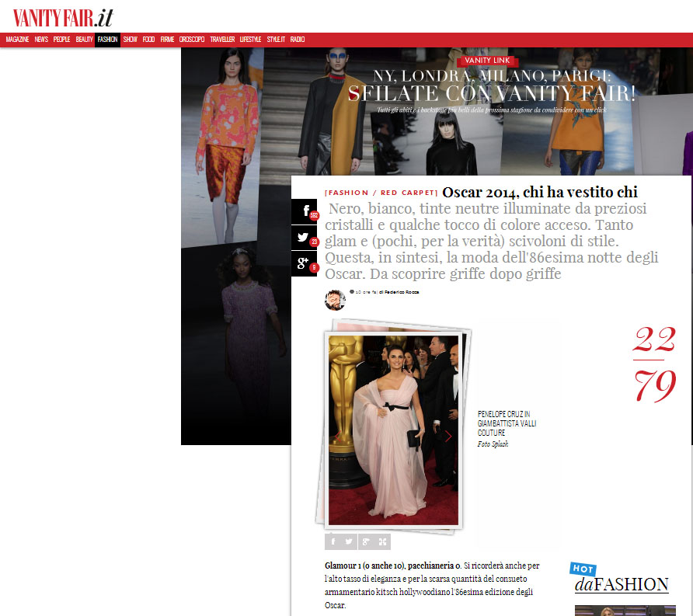The image size is (693, 616).
Task: Click the gray Google+ icon below the photo
Action: (365, 541)
